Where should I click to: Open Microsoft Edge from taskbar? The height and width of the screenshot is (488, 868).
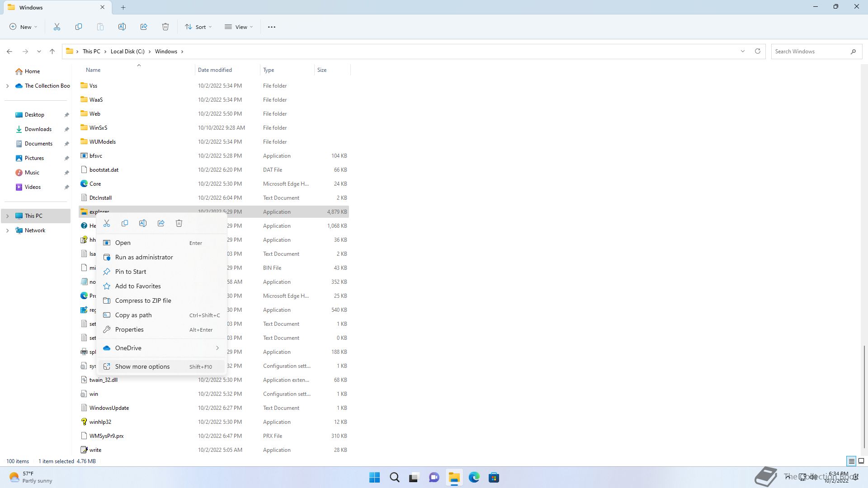[x=474, y=478]
